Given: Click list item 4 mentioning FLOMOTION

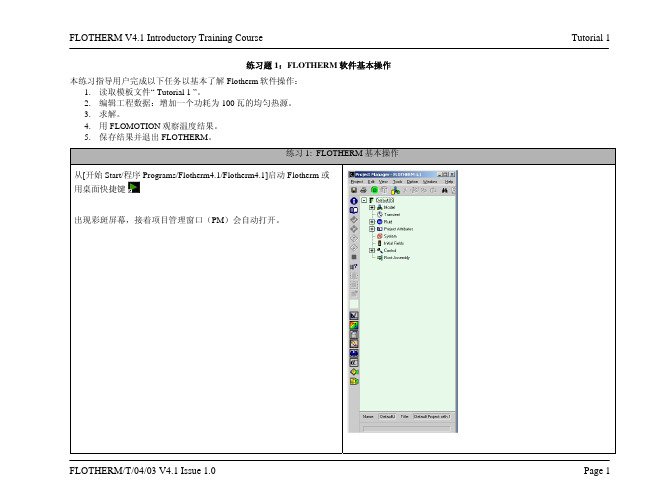Looking at the screenshot, I should (158, 126).
